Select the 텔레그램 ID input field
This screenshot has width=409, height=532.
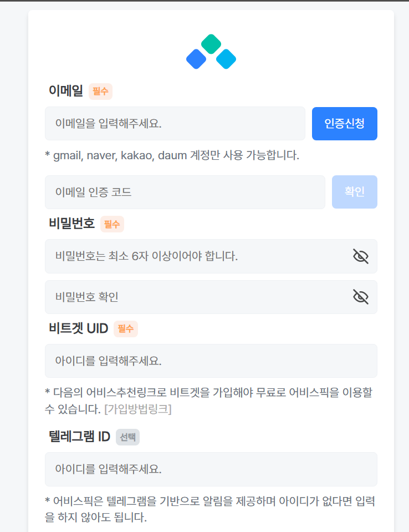coord(211,469)
